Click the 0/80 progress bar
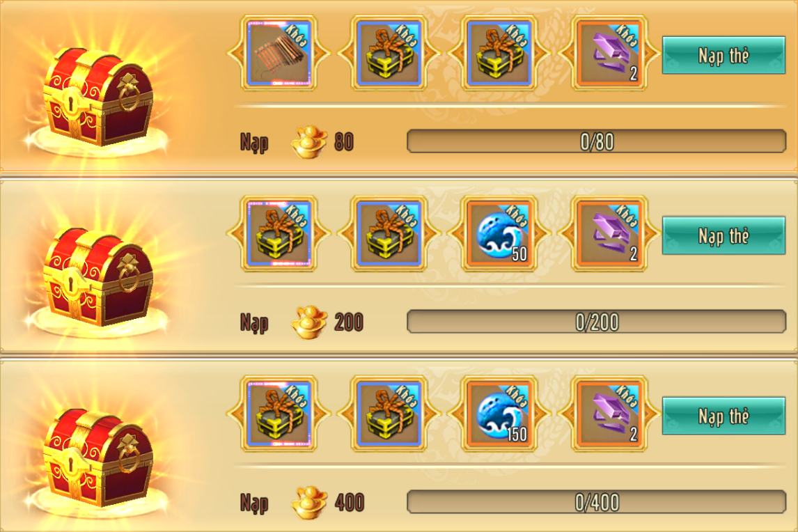The width and height of the screenshot is (798, 532). [597, 141]
